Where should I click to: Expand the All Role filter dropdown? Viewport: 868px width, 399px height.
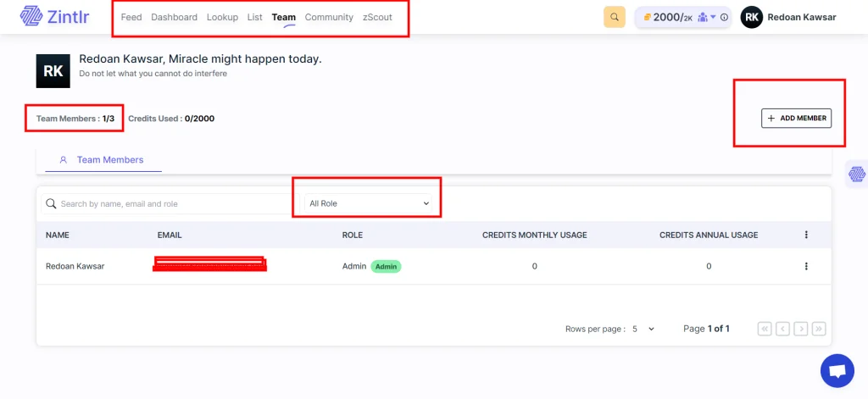[370, 203]
